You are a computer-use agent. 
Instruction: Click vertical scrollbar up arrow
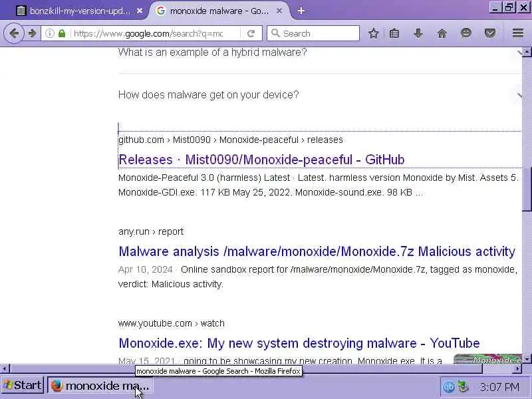click(x=527, y=52)
